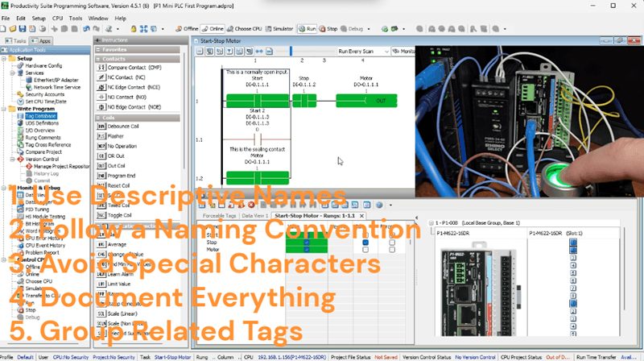The height and width of the screenshot is (361, 644).
Task: Collapse the 1 - P1-008 Local Base Group node
Action: click(x=431, y=223)
